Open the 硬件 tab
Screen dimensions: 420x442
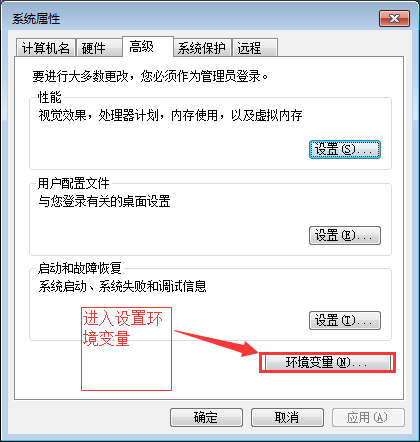(99, 48)
